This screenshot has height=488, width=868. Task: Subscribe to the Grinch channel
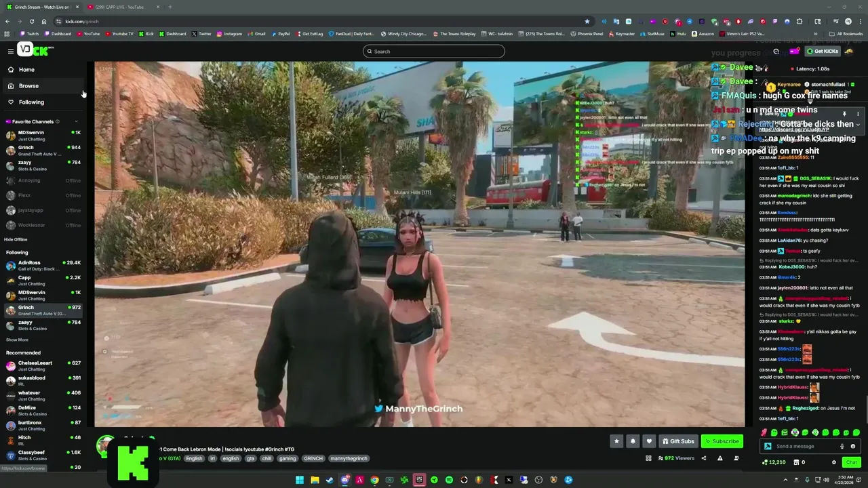pyautogui.click(x=722, y=441)
